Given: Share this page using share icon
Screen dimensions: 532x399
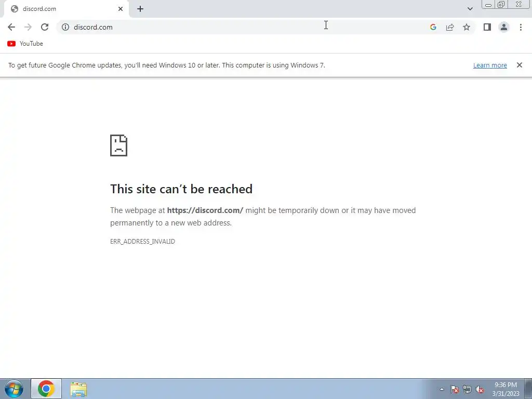Looking at the screenshot, I should 450,27.
